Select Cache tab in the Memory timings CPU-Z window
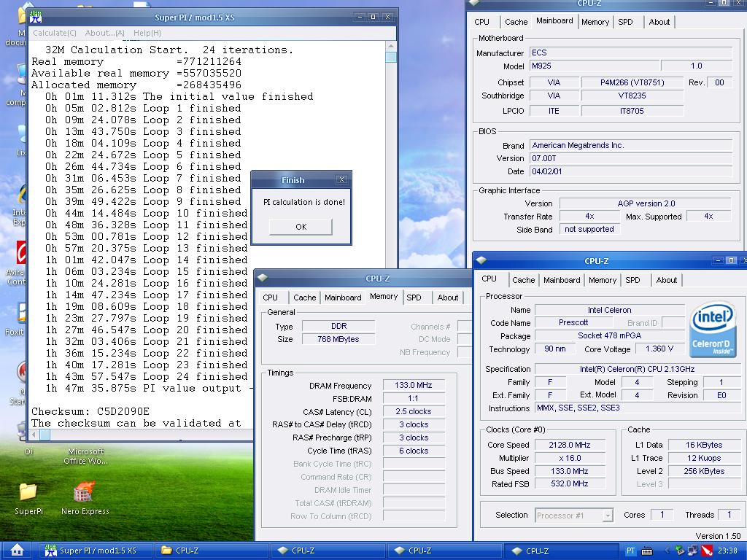This screenshot has width=747, height=560. [304, 297]
